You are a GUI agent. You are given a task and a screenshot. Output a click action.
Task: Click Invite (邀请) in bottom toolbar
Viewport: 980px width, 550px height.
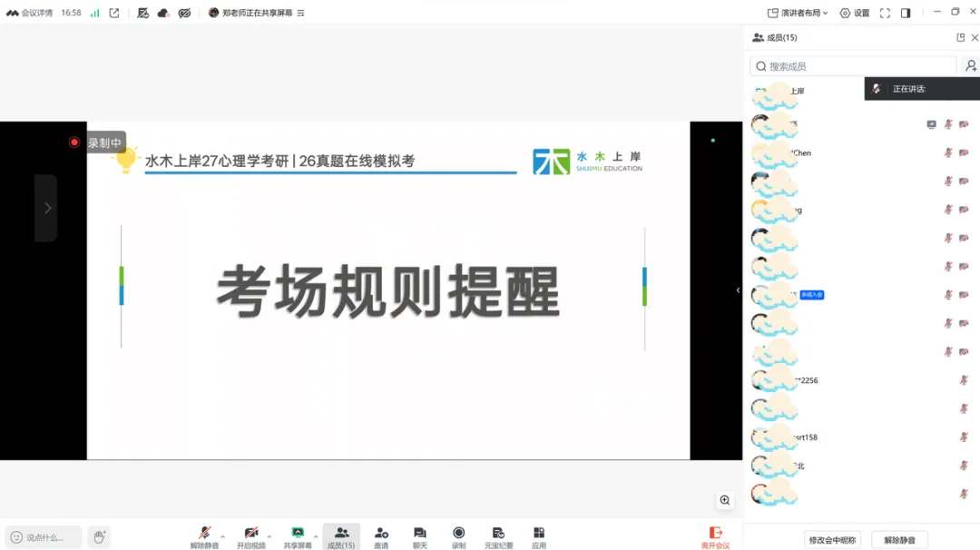pyautogui.click(x=381, y=537)
